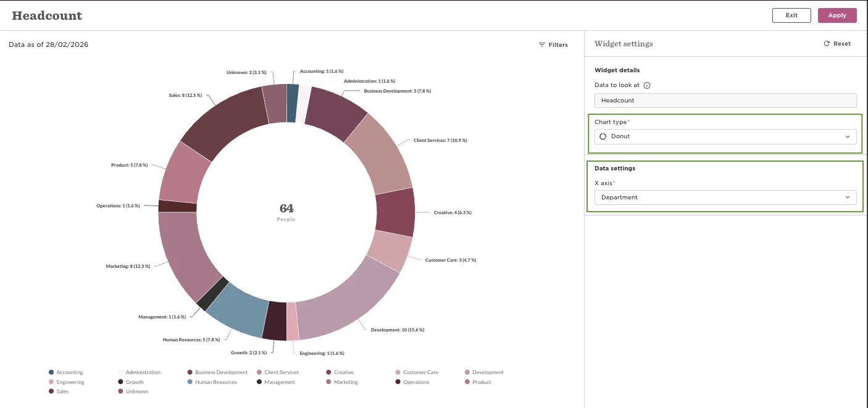This screenshot has height=408, width=868.
Task: Toggle the Management legend marker
Action: pyautogui.click(x=259, y=382)
